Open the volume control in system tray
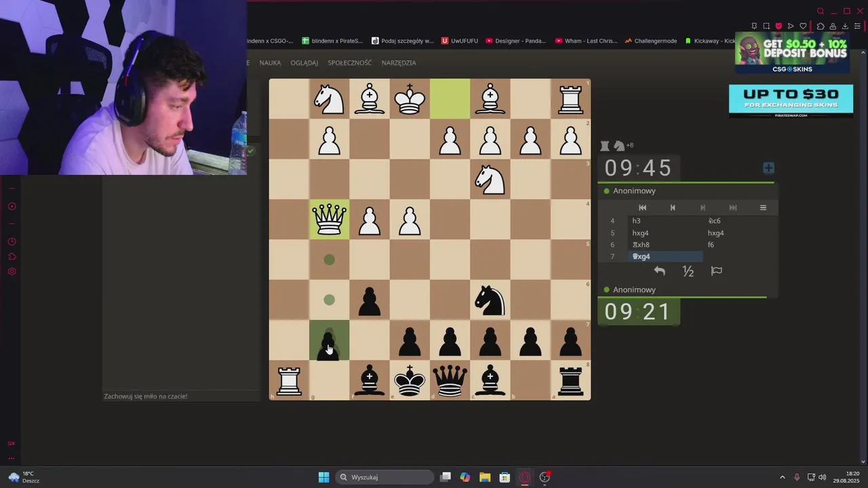This screenshot has width=868, height=488. pos(822,477)
